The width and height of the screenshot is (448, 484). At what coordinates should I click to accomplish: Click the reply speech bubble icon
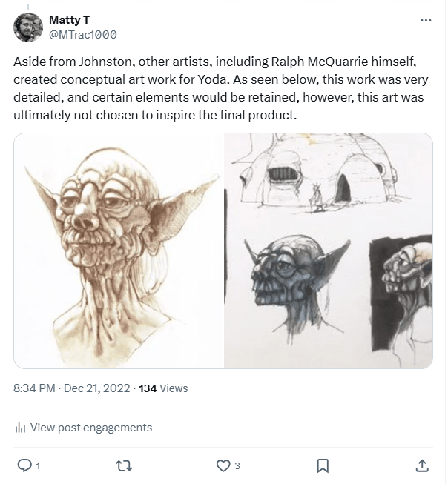click(x=24, y=465)
